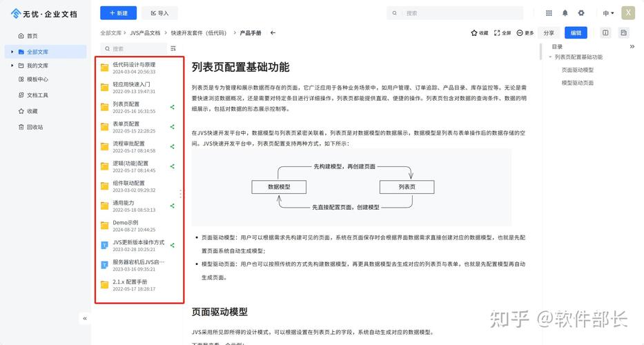
Task: Click the user avatar X
Action: pos(628,13)
